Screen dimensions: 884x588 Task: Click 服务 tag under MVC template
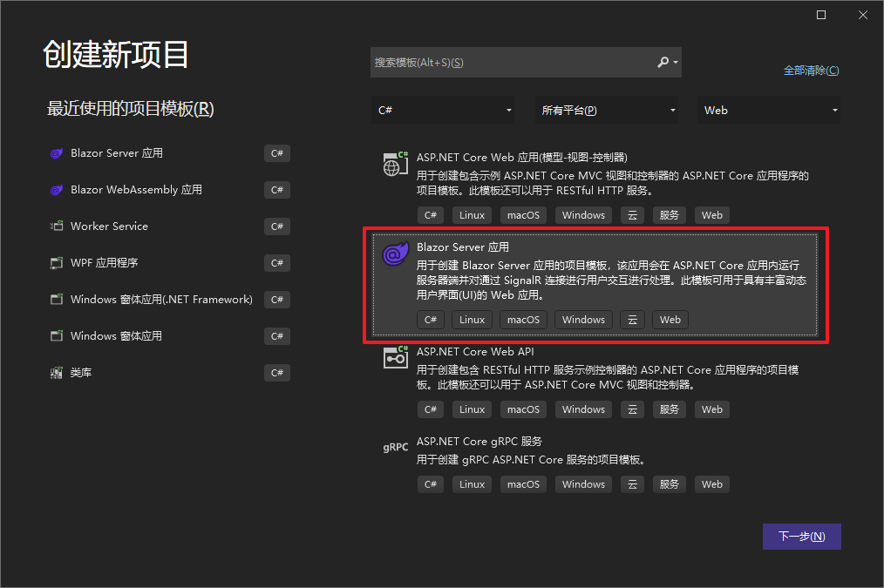[x=670, y=215]
